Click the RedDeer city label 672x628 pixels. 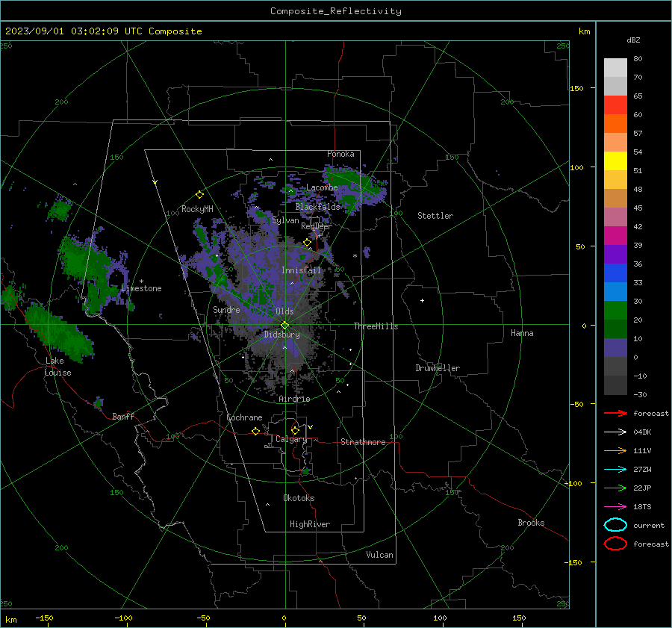[x=317, y=226]
